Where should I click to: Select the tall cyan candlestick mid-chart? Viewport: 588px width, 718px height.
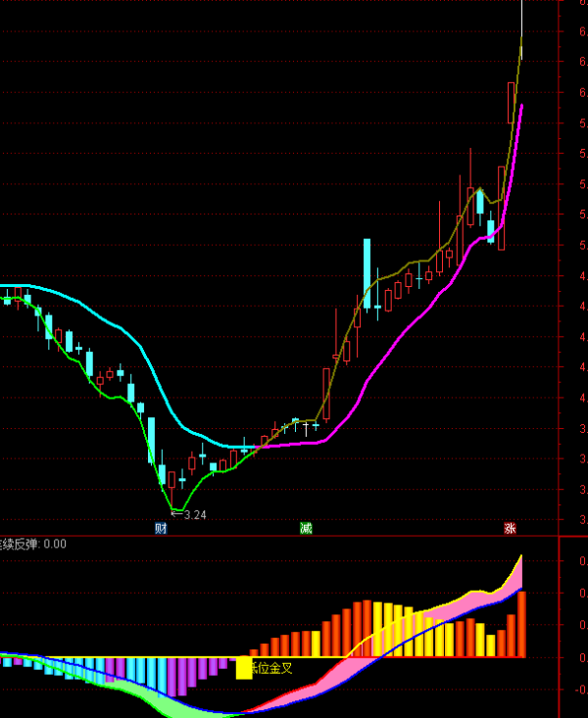pos(367,272)
